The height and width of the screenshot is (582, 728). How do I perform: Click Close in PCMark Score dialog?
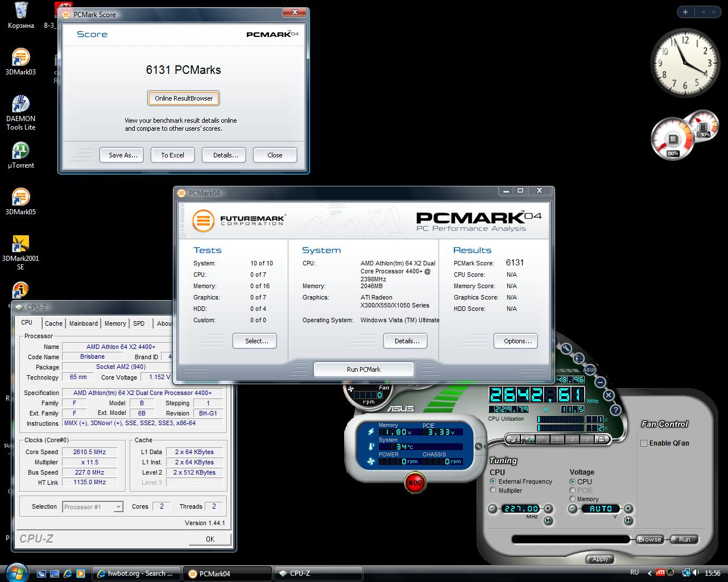coord(275,155)
